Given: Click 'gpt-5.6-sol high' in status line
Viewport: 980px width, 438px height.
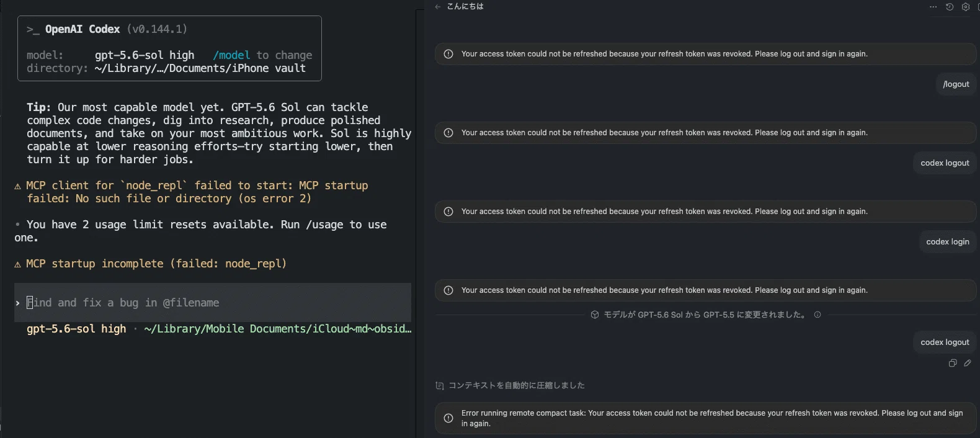Looking at the screenshot, I should [x=76, y=329].
